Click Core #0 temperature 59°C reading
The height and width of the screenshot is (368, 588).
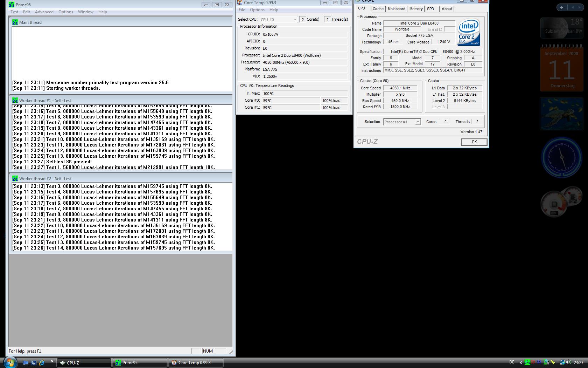[291, 101]
